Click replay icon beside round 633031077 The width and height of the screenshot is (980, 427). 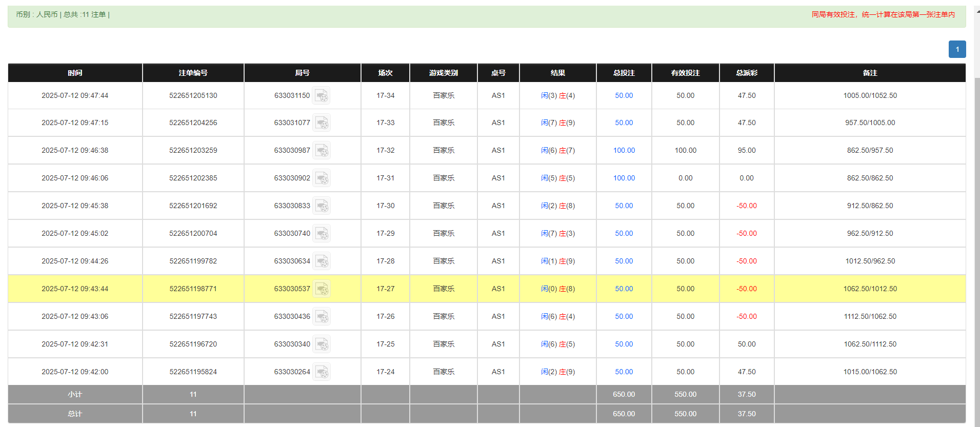(x=322, y=123)
